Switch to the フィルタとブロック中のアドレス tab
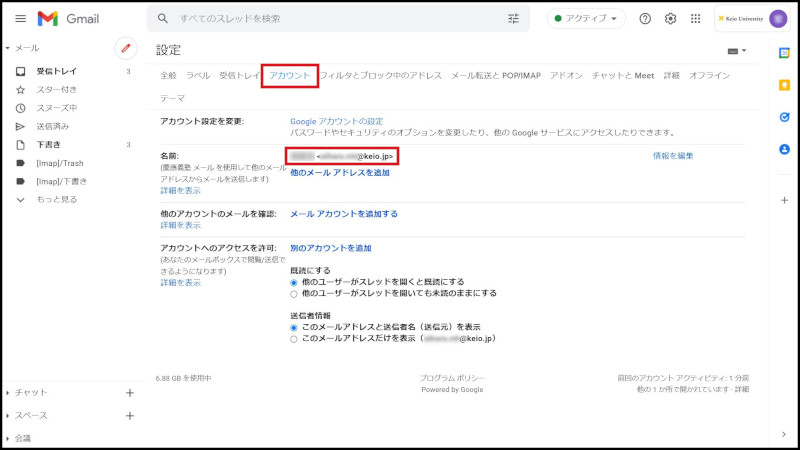The width and height of the screenshot is (800, 450). (x=380, y=76)
